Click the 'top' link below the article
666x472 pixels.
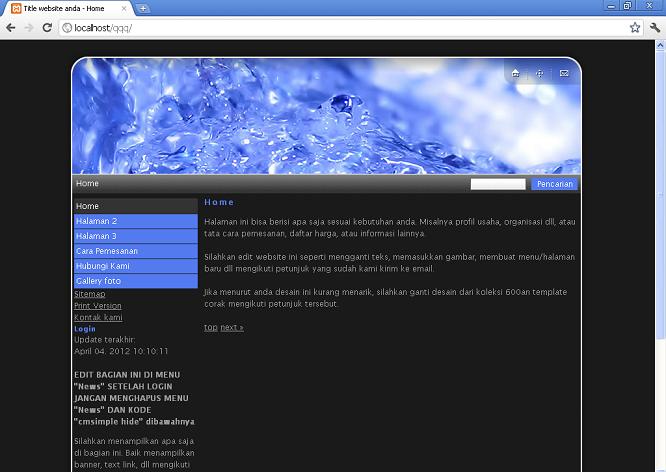pyautogui.click(x=211, y=328)
